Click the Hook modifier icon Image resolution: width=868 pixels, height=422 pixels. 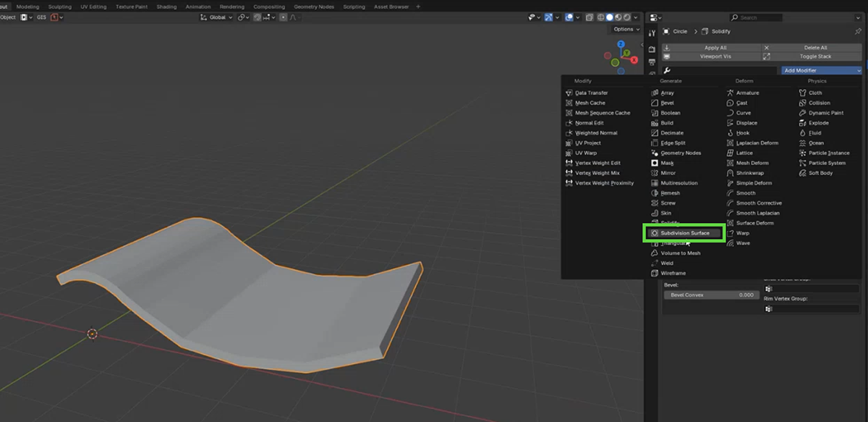click(731, 133)
